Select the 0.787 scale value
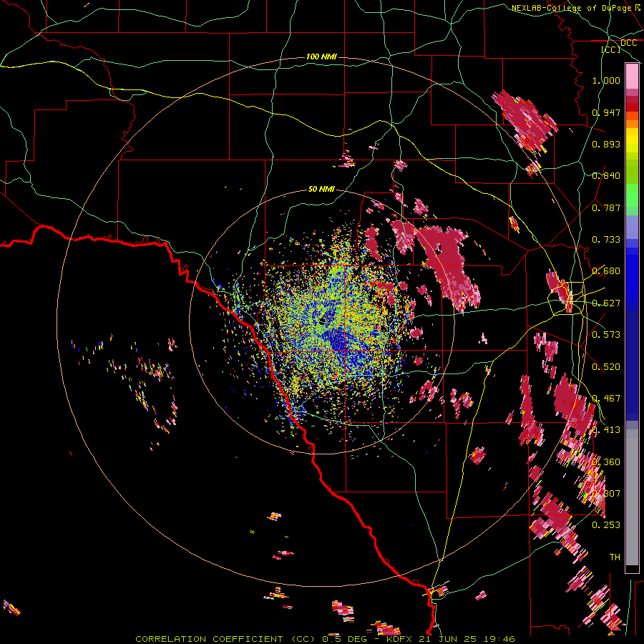644x644 pixels. click(606, 208)
